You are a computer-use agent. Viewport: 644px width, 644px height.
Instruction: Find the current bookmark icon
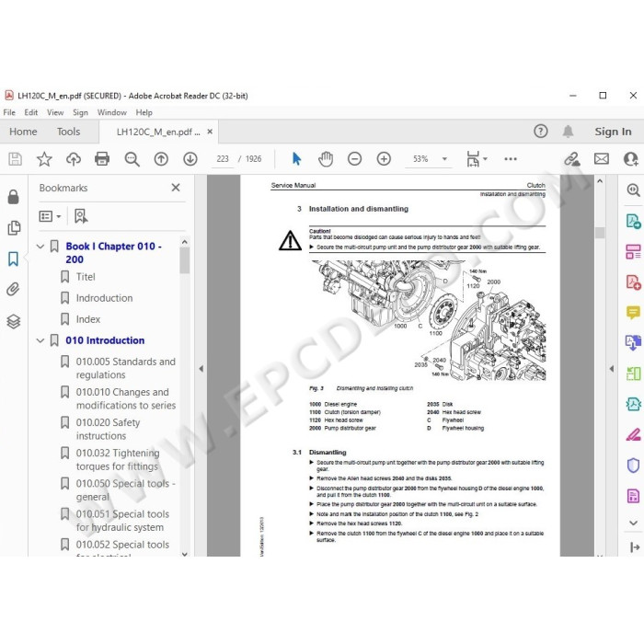tap(81, 216)
